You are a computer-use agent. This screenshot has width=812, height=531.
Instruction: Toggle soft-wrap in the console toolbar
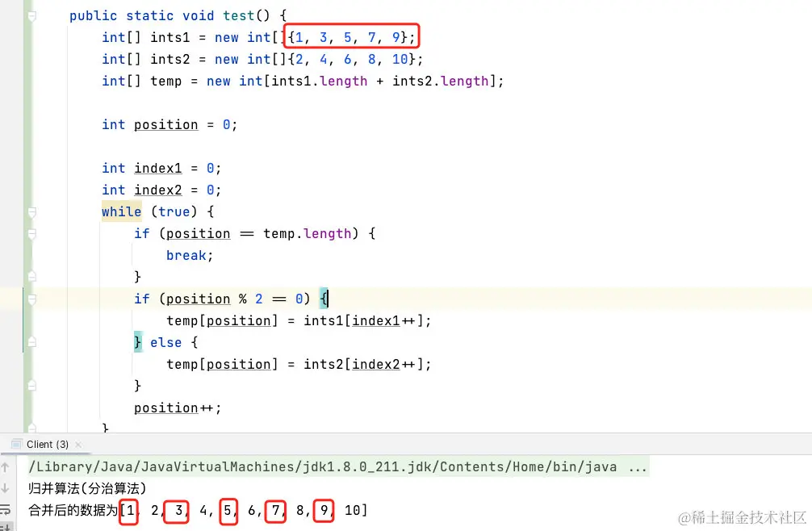5,509
